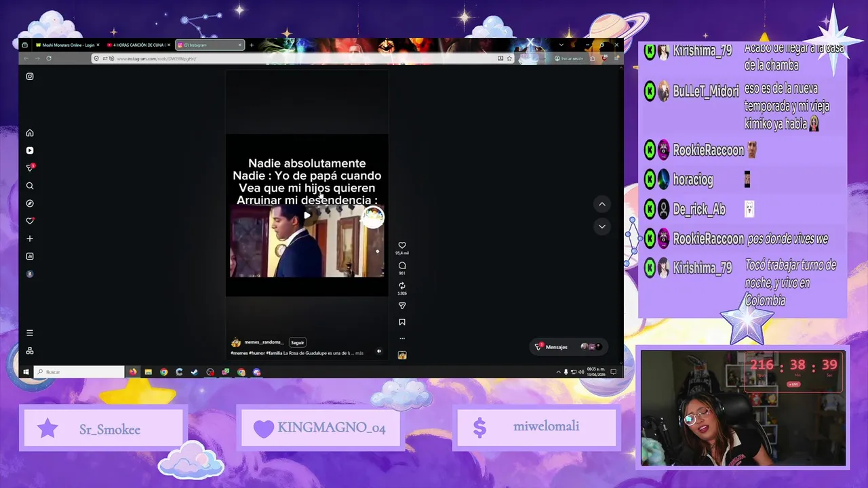Open reel comments bubble icon

tap(402, 266)
